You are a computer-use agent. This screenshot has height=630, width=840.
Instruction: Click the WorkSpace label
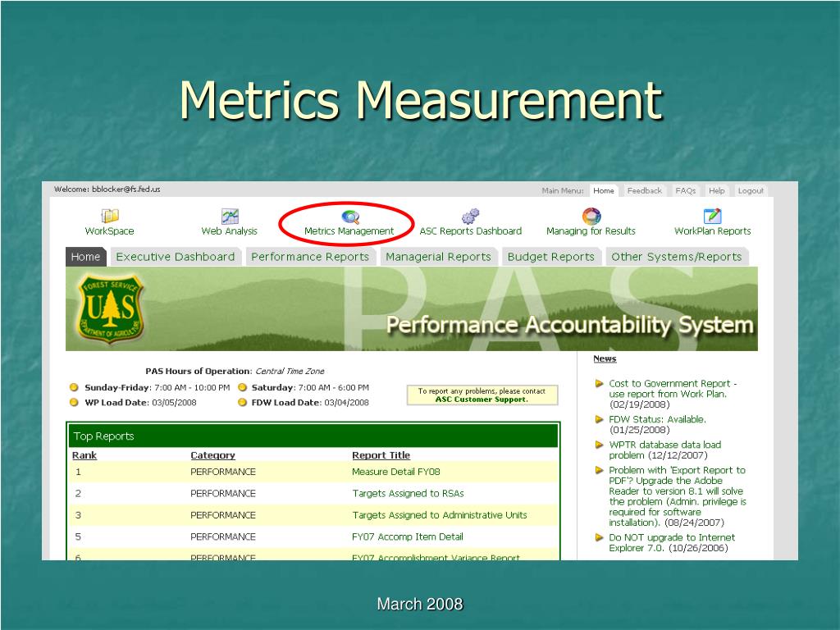[x=109, y=231]
